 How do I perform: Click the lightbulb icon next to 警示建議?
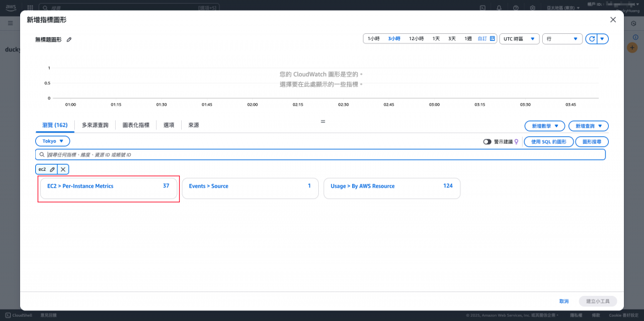517,141
